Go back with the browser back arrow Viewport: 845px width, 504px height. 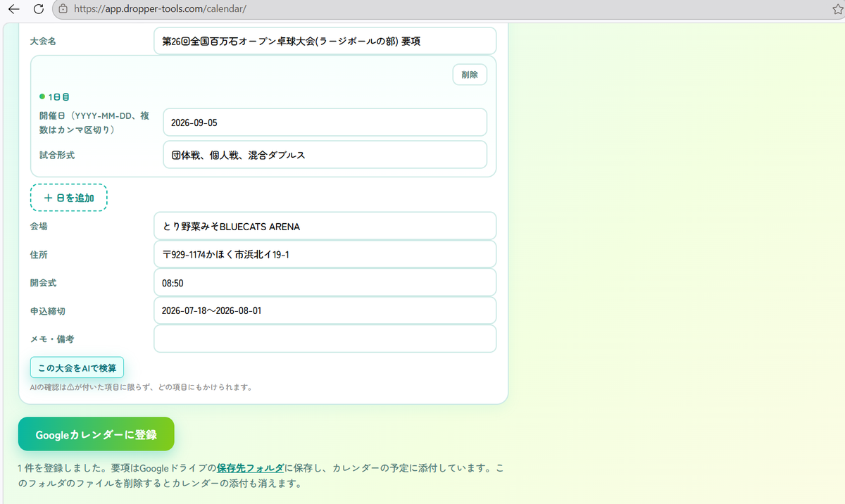coord(13,9)
